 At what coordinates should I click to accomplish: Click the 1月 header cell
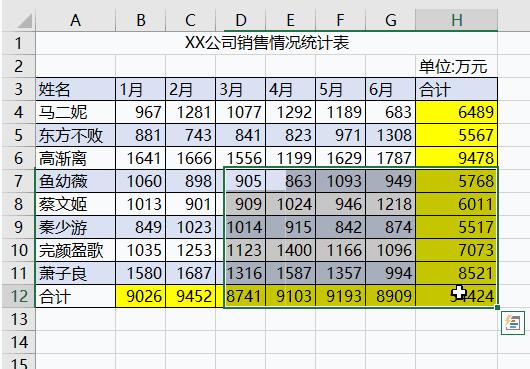[x=140, y=89]
